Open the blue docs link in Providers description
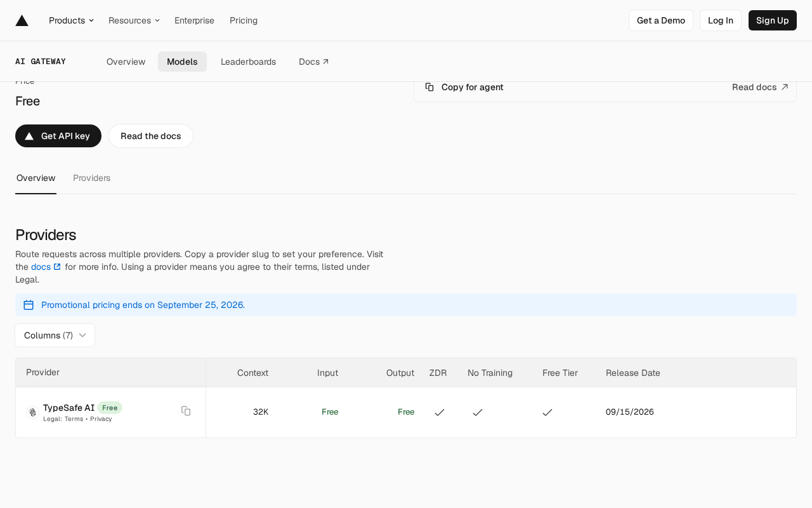The image size is (812, 508). 46,267
